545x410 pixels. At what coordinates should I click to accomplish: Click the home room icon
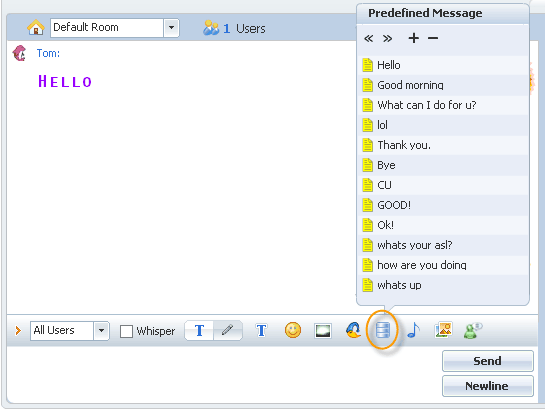(35, 27)
